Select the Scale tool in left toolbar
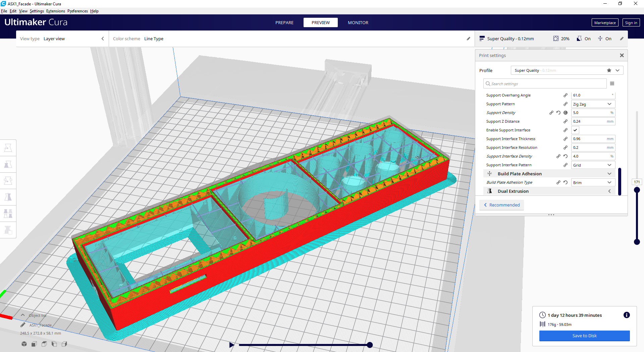Image resolution: width=644 pixels, height=352 pixels. [x=8, y=164]
